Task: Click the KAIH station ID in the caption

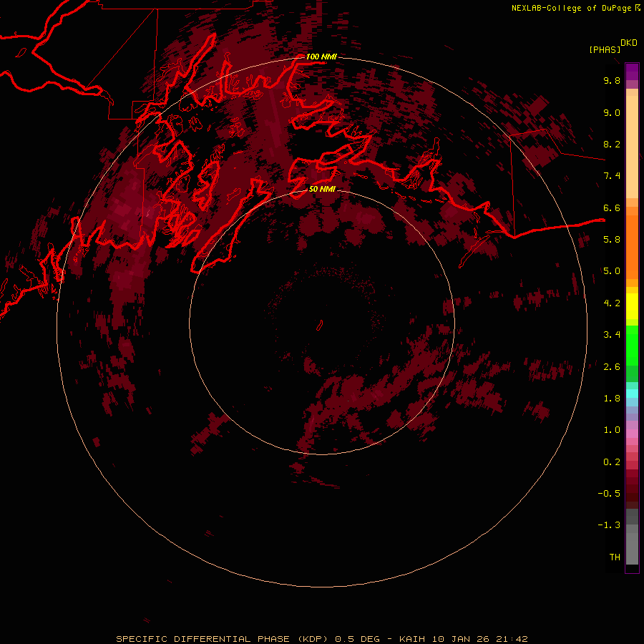Action: point(412,639)
